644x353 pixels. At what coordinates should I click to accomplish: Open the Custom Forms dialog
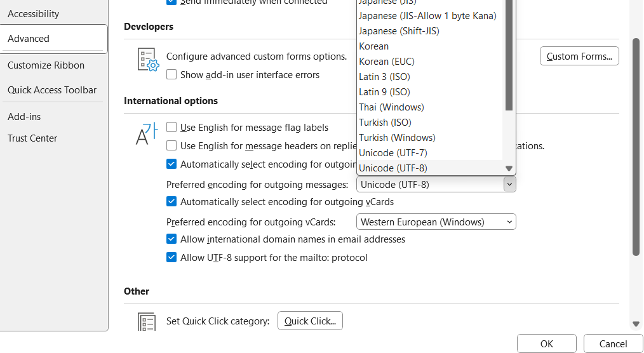click(579, 57)
